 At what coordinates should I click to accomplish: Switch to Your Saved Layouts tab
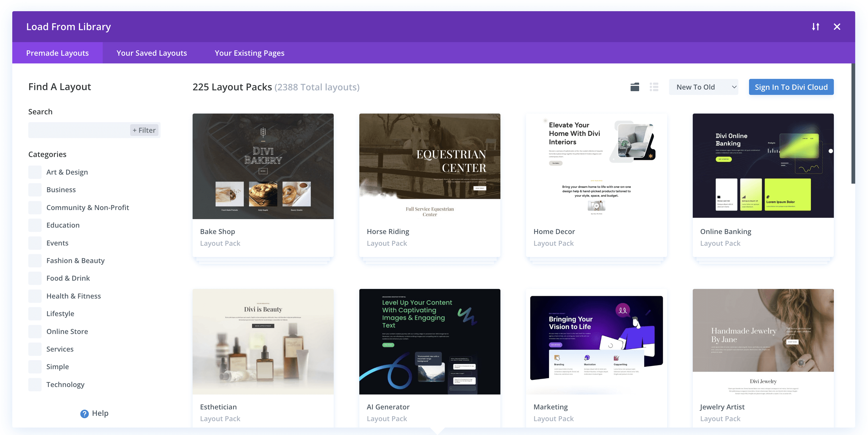pyautogui.click(x=152, y=53)
